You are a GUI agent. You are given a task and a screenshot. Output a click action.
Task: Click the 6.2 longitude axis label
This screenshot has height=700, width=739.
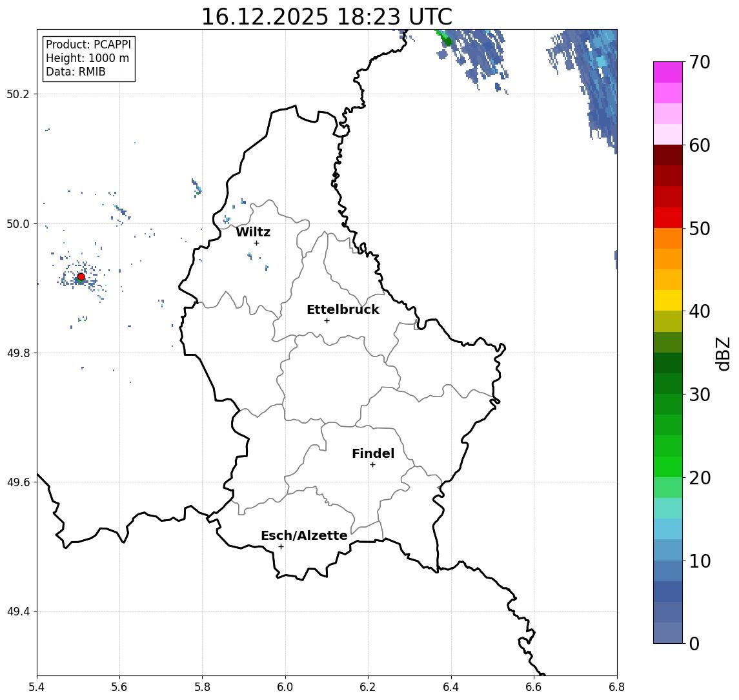click(x=368, y=687)
